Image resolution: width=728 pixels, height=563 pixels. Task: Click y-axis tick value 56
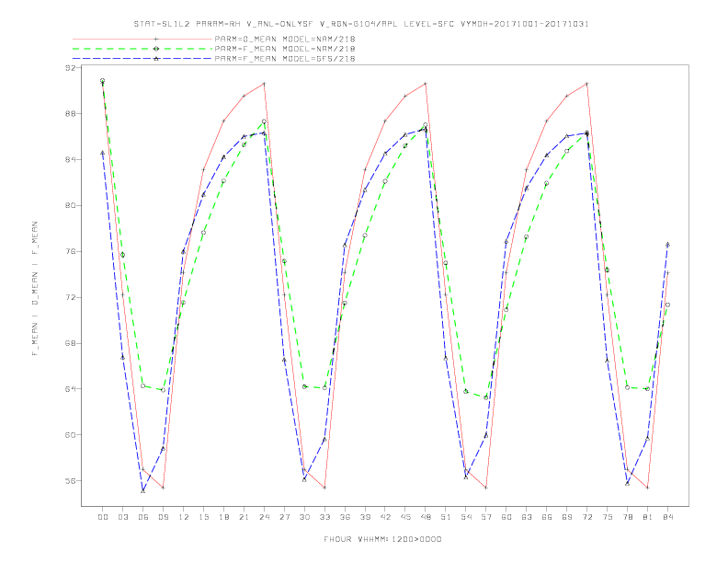(x=70, y=481)
